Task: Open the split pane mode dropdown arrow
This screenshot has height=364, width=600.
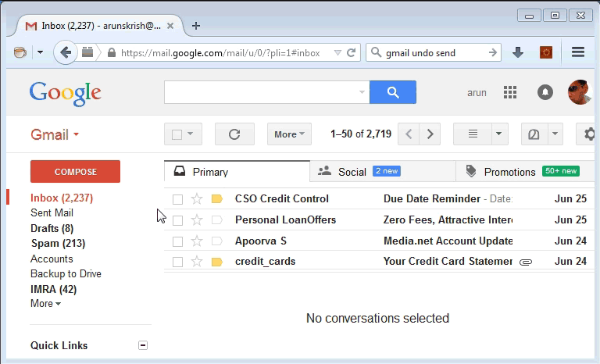Action: click(499, 134)
